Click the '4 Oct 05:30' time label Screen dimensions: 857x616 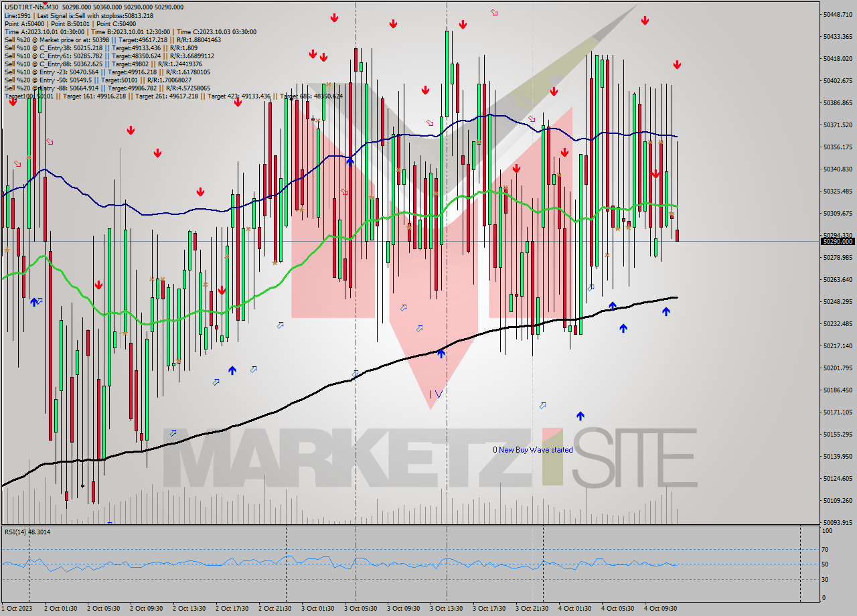pyautogui.click(x=617, y=609)
